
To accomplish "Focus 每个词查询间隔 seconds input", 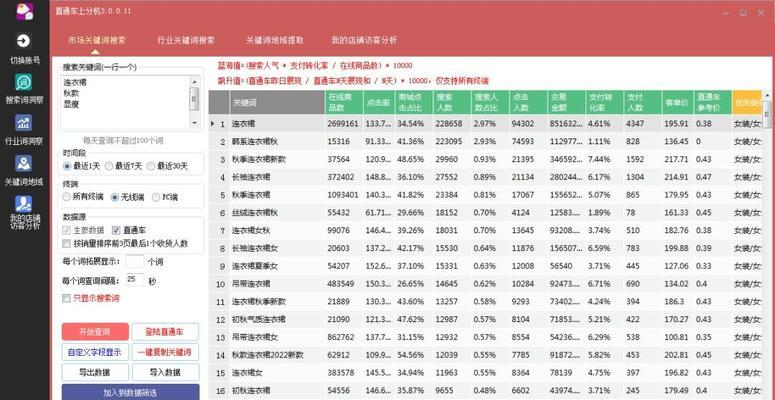I will point(135,280).
